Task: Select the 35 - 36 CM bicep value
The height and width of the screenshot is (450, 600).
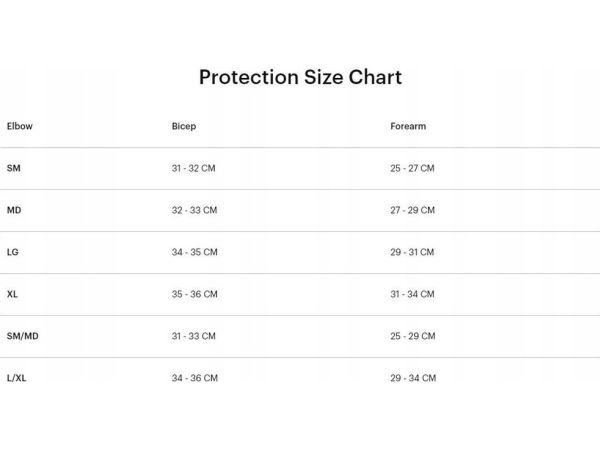Action: click(x=194, y=294)
